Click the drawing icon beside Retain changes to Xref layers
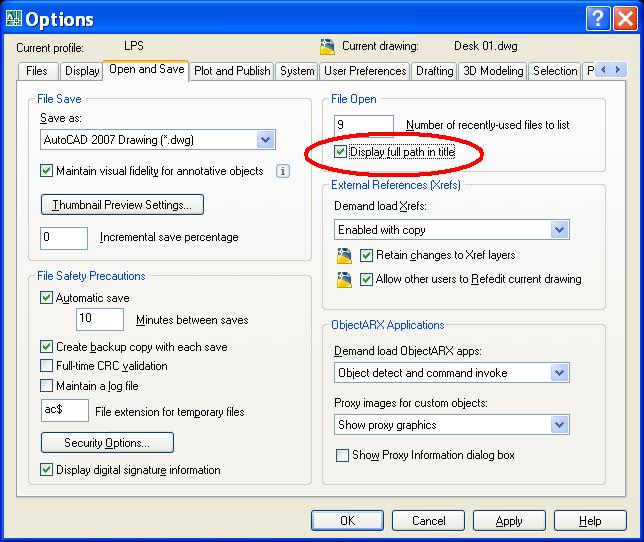This screenshot has width=644, height=542. tap(344, 255)
